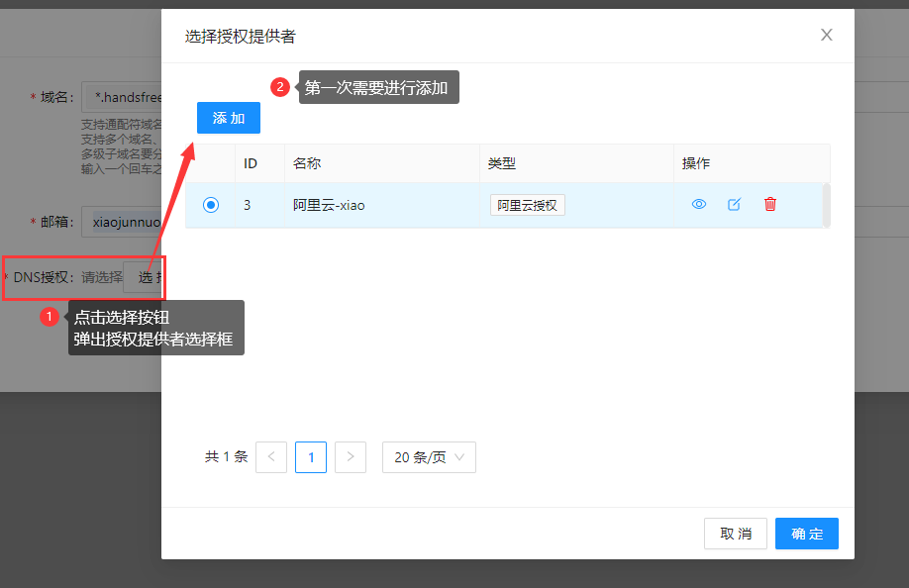Close the 选择授权提供者 dialog

tap(826, 35)
